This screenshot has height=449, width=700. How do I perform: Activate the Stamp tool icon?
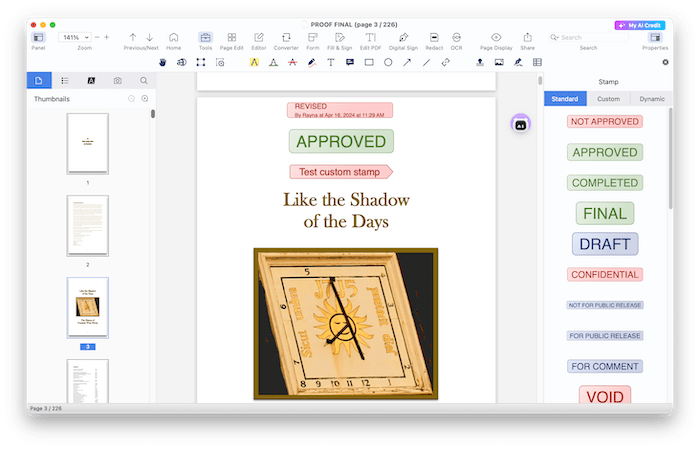[479, 62]
